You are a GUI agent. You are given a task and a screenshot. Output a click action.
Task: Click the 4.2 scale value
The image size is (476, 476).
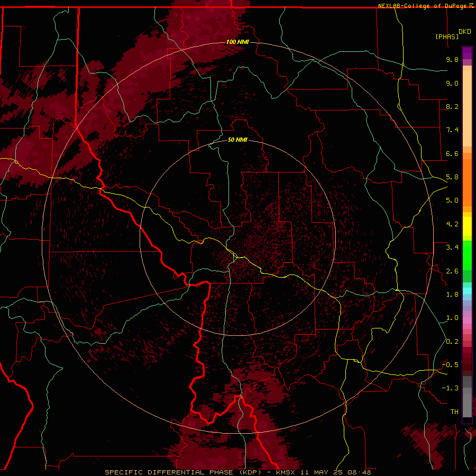click(452, 224)
